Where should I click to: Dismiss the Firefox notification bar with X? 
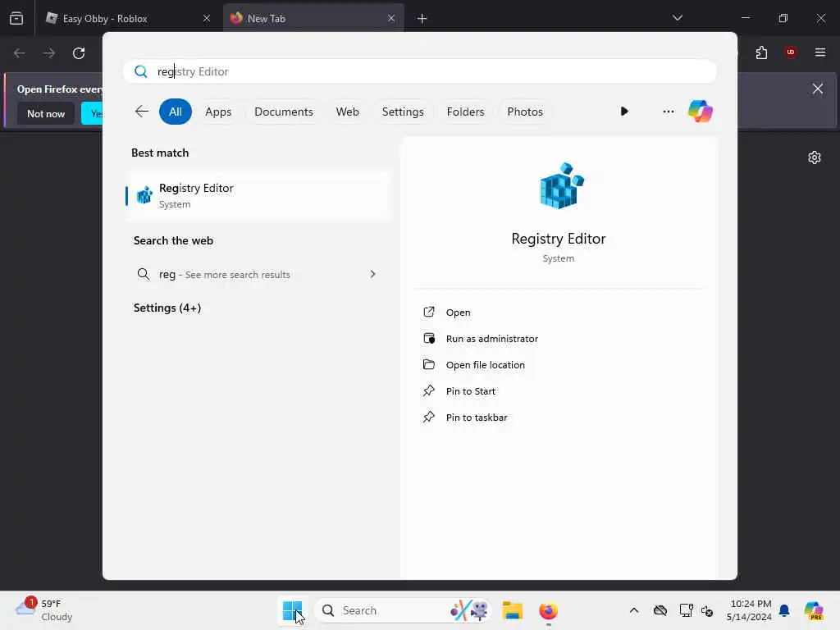click(818, 89)
